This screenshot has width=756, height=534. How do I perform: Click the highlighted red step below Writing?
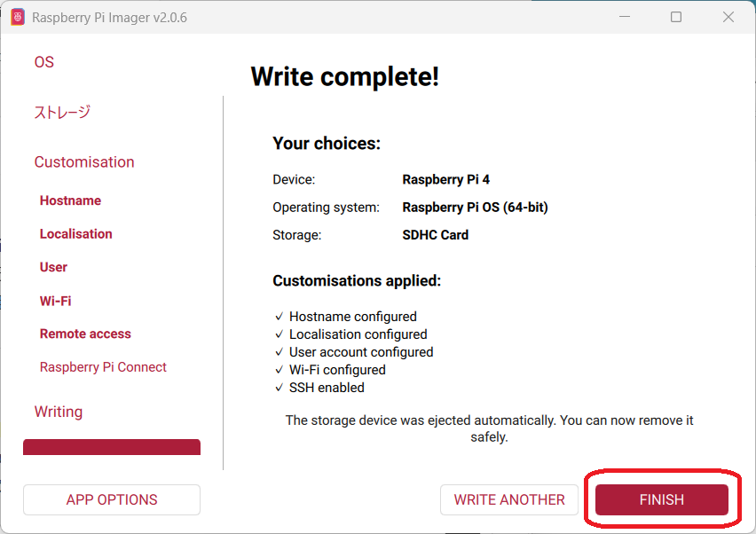112,447
